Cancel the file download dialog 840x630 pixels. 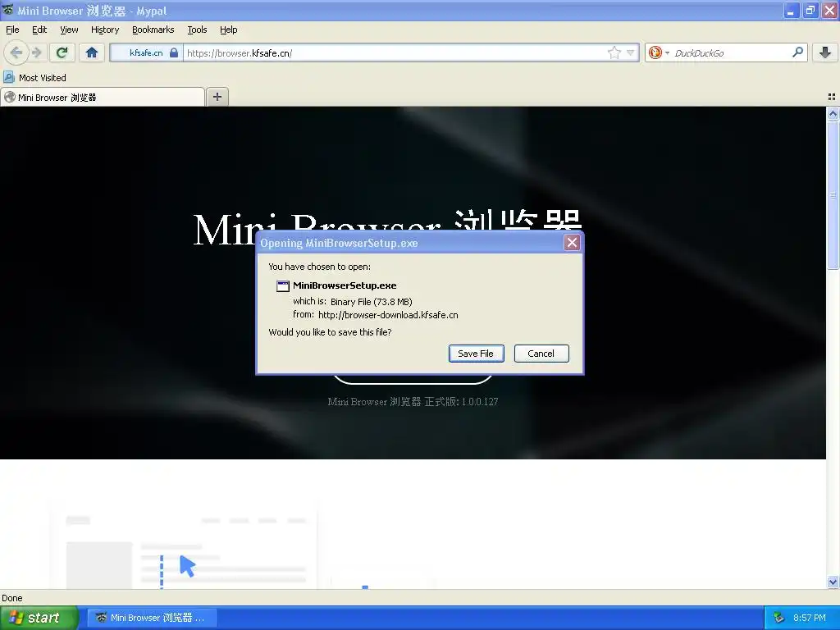[x=541, y=354]
